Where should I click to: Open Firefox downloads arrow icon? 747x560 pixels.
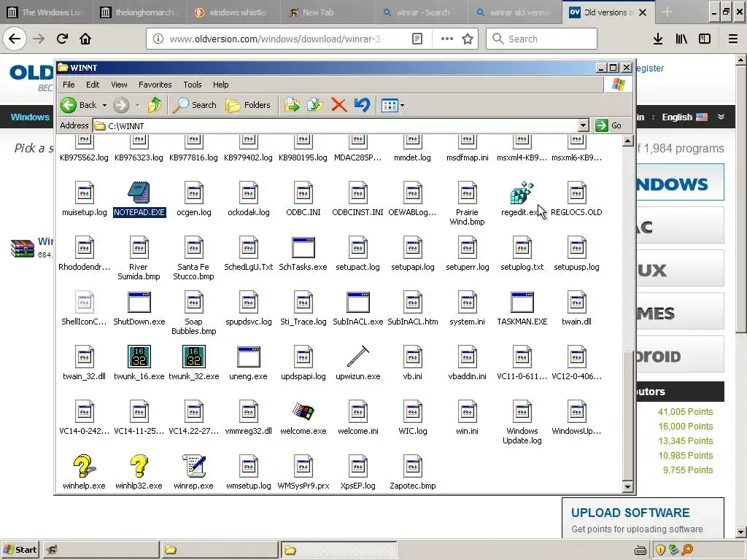coord(658,39)
